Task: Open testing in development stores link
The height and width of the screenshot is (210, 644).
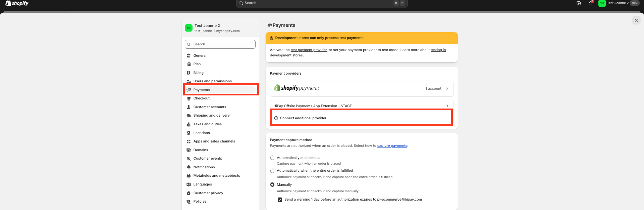Action: pyautogui.click(x=438, y=50)
